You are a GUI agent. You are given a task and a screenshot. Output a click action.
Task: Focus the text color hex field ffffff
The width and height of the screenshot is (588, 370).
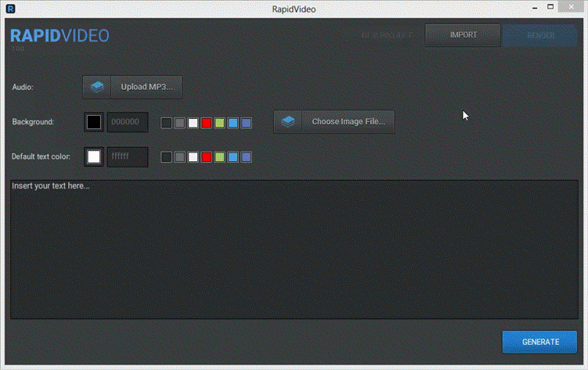(x=127, y=156)
